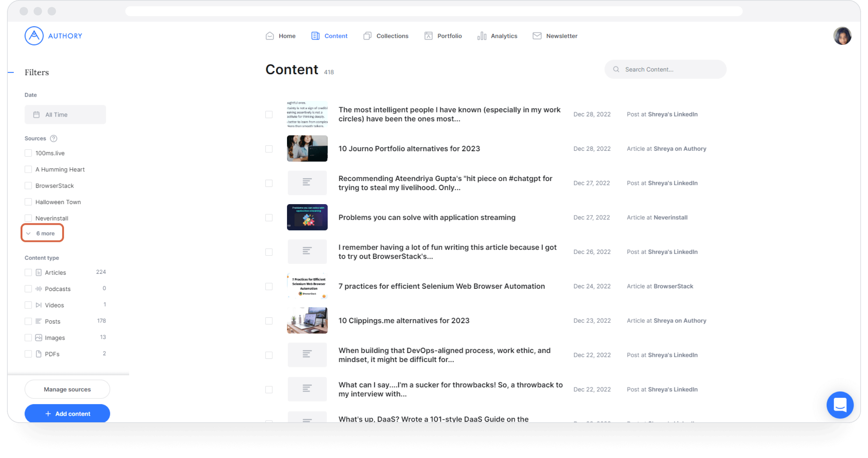Screen dimensions: 868x458
Task: Click the Images picture icon
Action: (x=38, y=338)
